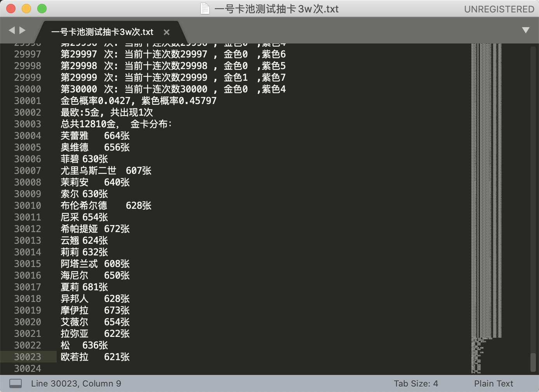539x392 pixels.
Task: Click the line starting 第29997 次
Action: tap(173, 54)
